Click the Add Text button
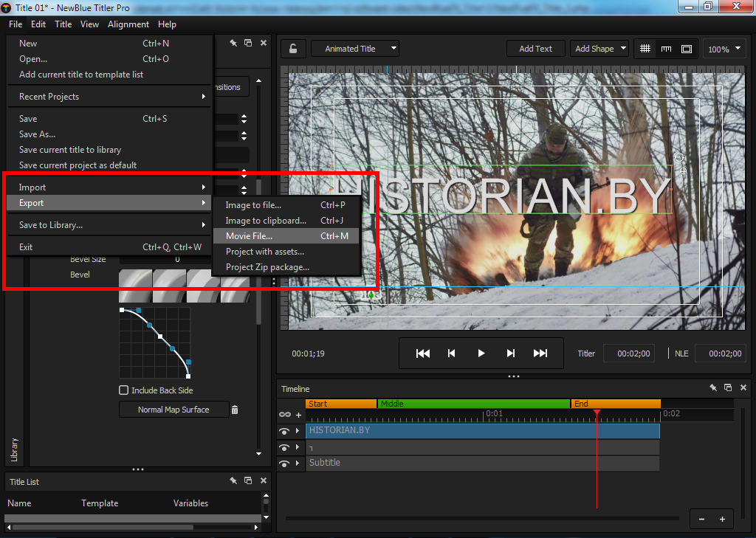 [x=535, y=49]
